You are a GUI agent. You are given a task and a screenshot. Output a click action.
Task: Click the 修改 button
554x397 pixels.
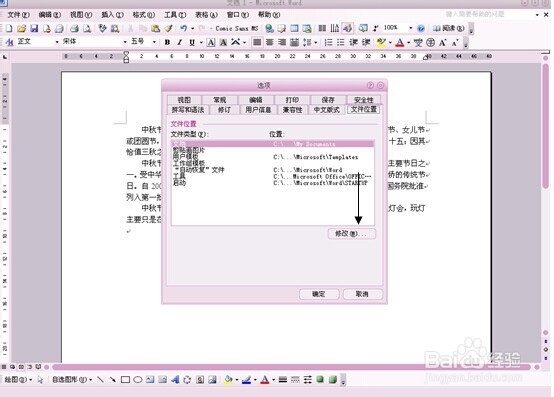[352, 233]
